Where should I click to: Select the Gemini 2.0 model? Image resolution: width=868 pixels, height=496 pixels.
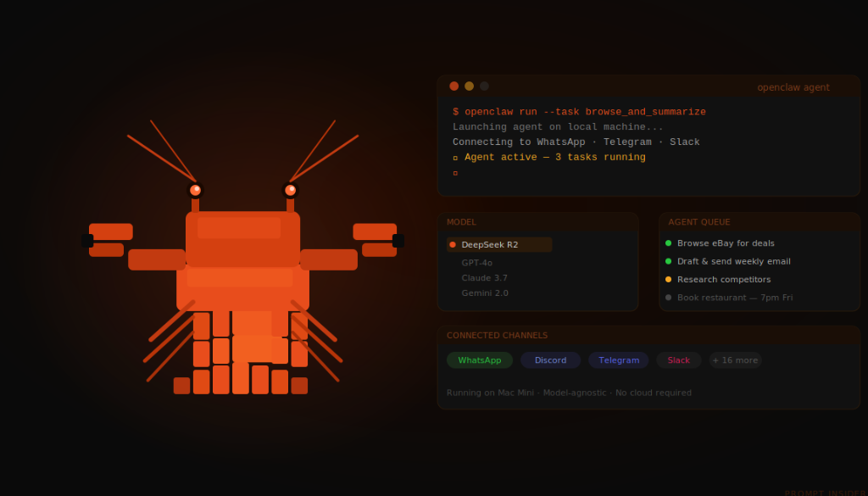[x=485, y=293]
